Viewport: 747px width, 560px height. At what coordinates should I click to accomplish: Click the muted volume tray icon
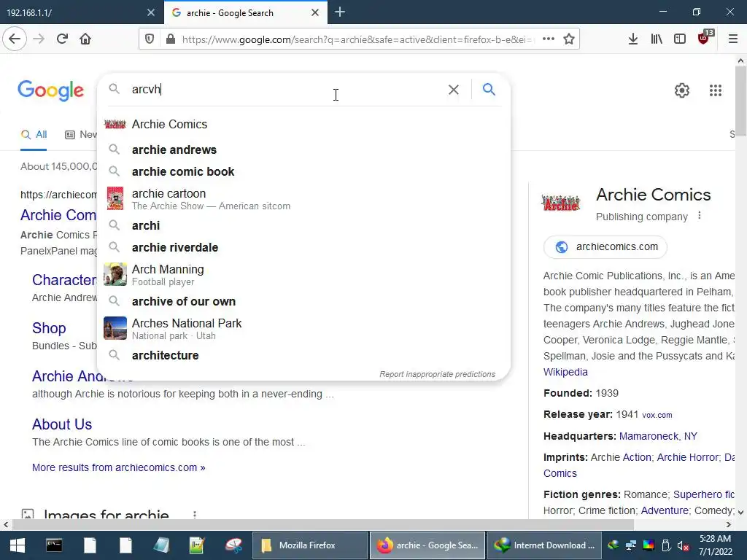click(683, 545)
